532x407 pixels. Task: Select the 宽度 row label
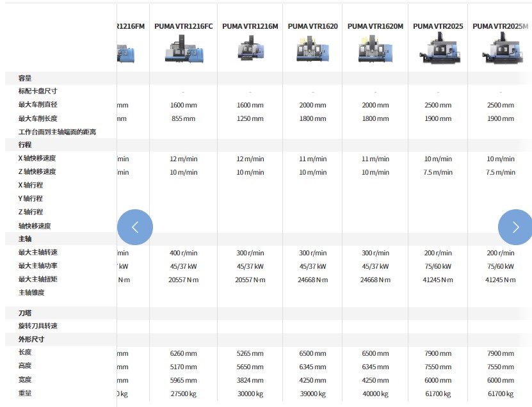click(x=25, y=379)
